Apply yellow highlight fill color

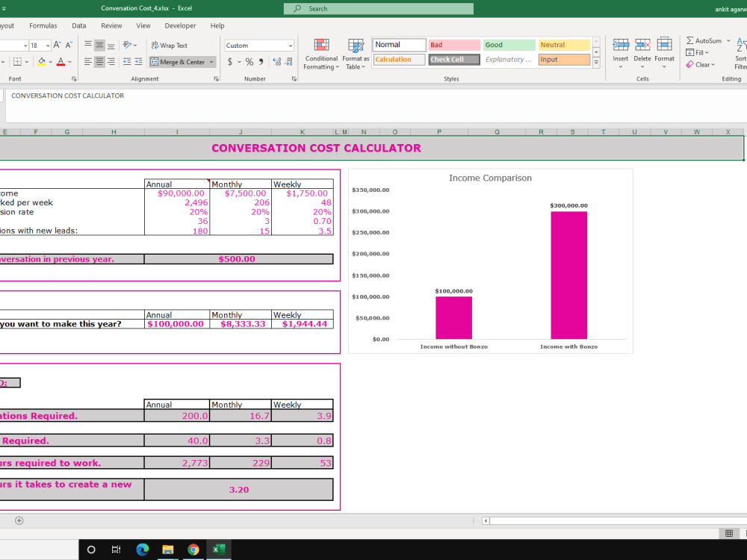(x=40, y=60)
